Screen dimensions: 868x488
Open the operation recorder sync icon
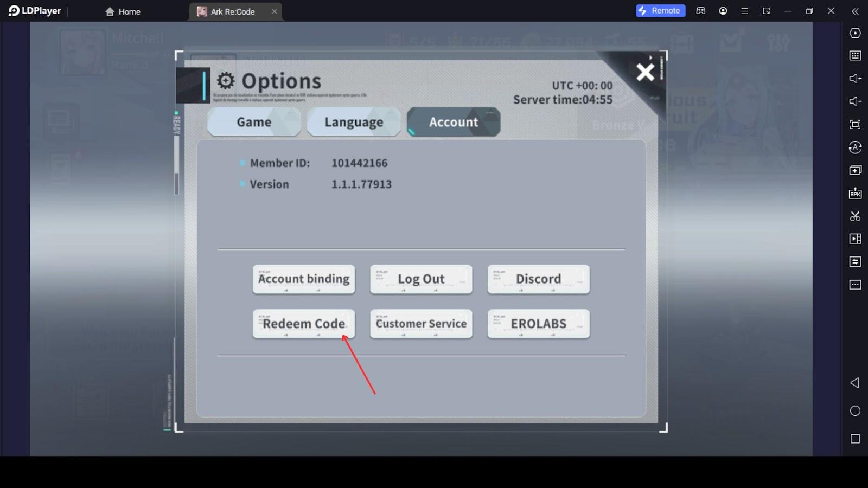point(855,147)
